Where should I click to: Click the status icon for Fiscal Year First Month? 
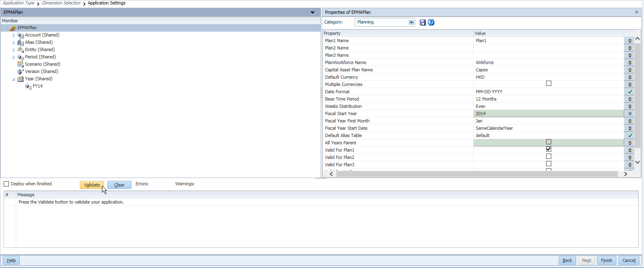[630, 121]
